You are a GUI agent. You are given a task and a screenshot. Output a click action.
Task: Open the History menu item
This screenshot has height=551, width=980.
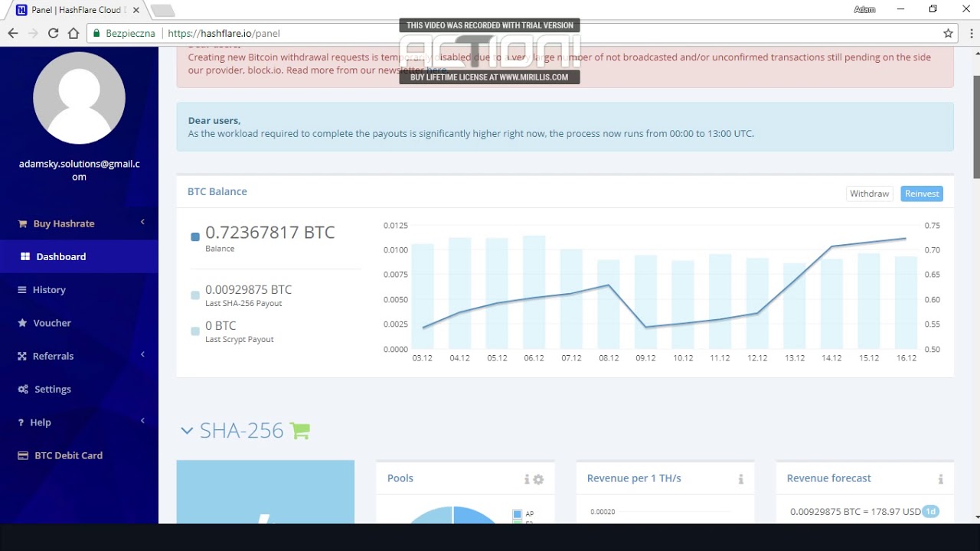[x=79, y=290]
